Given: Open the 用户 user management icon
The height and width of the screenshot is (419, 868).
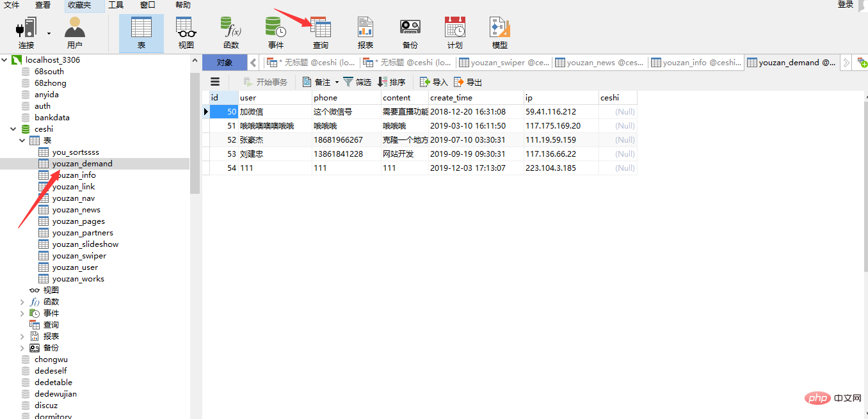Looking at the screenshot, I should (75, 33).
